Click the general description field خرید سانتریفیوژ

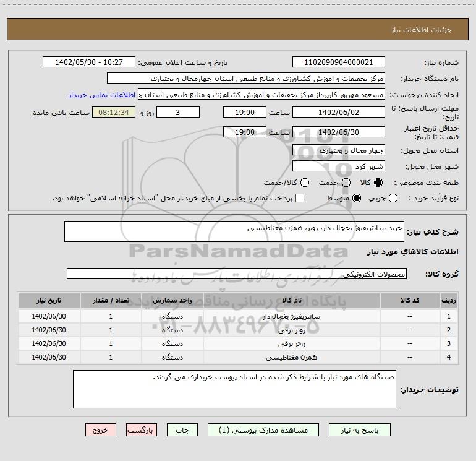point(234,231)
